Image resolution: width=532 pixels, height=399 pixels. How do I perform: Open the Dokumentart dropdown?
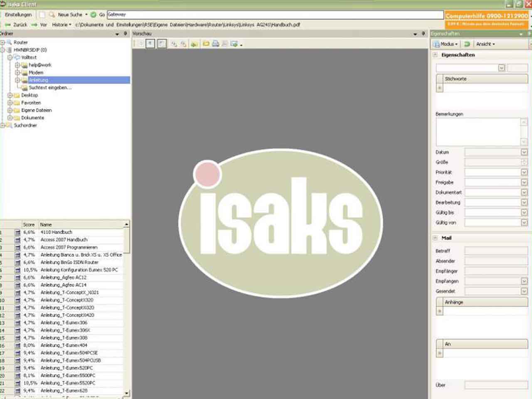point(524,192)
